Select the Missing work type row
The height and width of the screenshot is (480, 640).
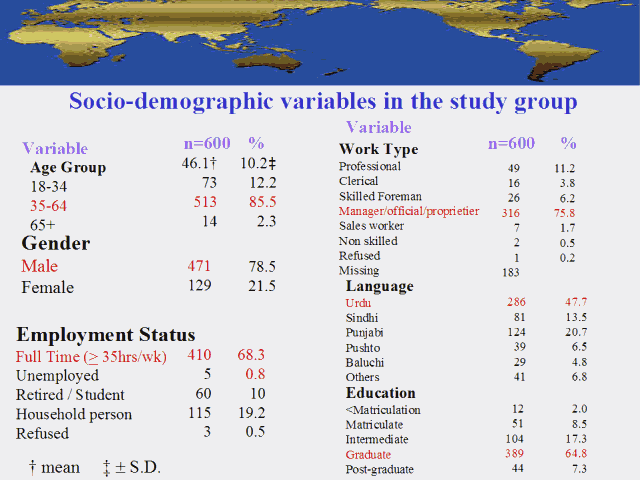point(358,270)
